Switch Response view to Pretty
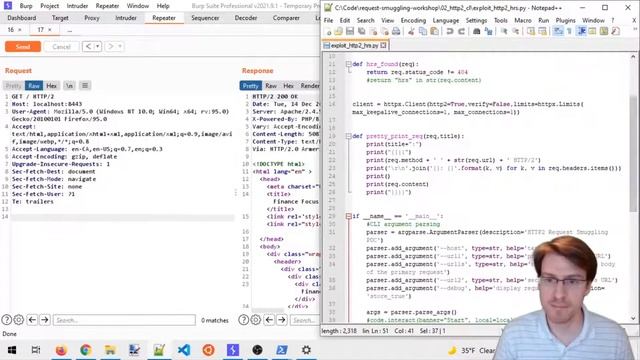Image resolution: width=640 pixels, height=360 pixels. point(250,86)
